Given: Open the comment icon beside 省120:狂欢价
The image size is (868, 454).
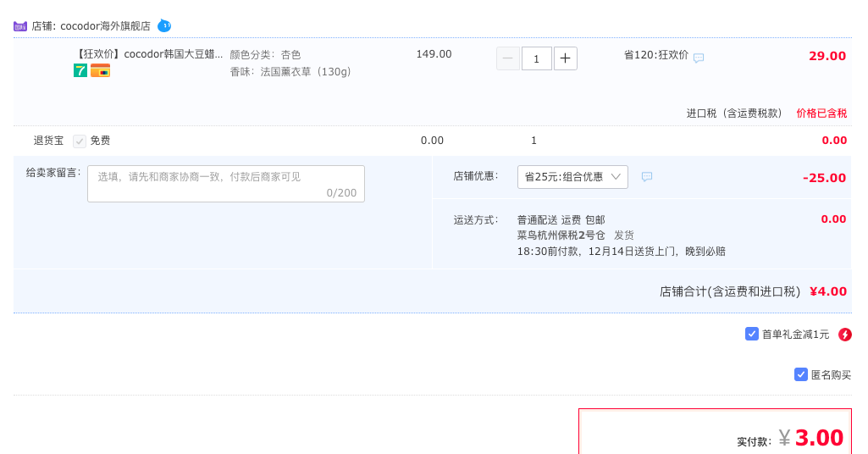Looking at the screenshot, I should pos(699,58).
